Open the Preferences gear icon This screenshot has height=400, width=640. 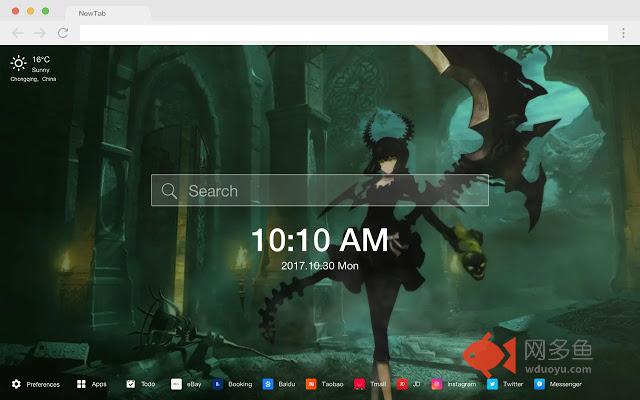[16, 384]
